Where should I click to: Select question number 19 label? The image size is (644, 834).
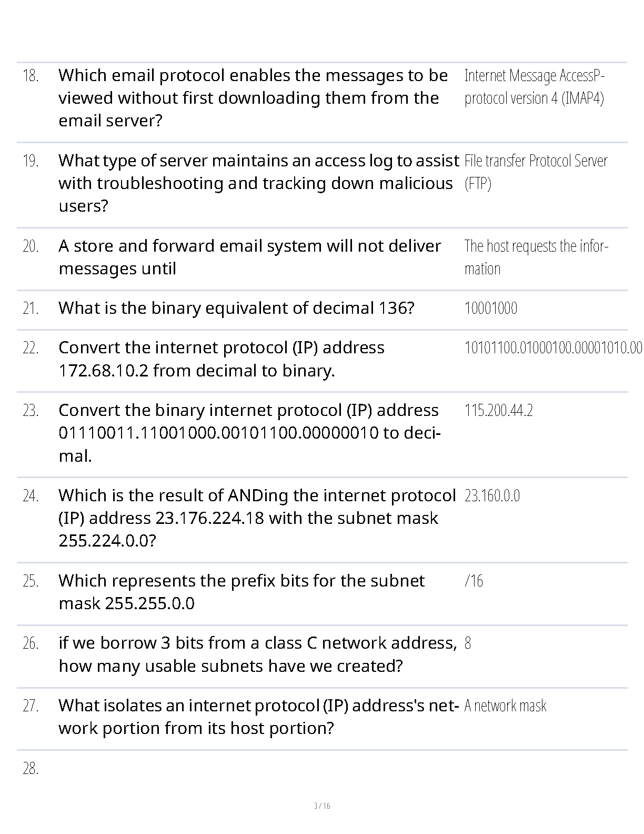31,161
